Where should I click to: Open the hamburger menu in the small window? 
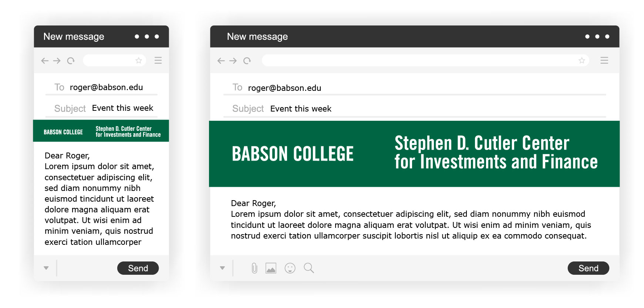tap(158, 60)
